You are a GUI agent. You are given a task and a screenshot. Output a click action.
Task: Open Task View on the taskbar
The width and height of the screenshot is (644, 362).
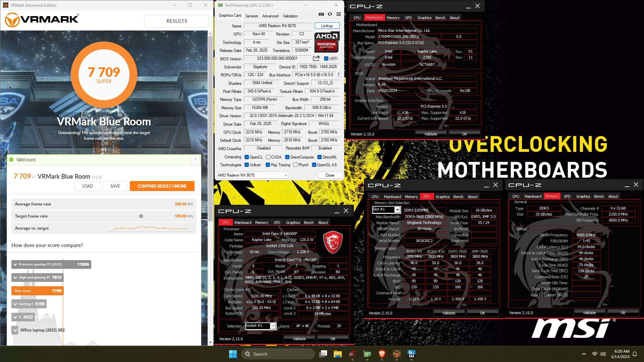pyautogui.click(x=323, y=354)
